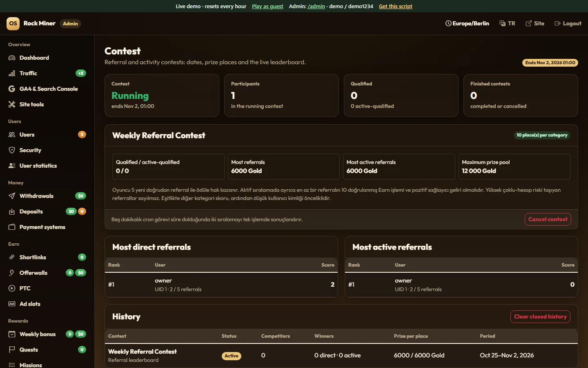Image resolution: width=588 pixels, height=368 pixels.
Task: Click the Payment systems wallet icon
Action: (12, 227)
